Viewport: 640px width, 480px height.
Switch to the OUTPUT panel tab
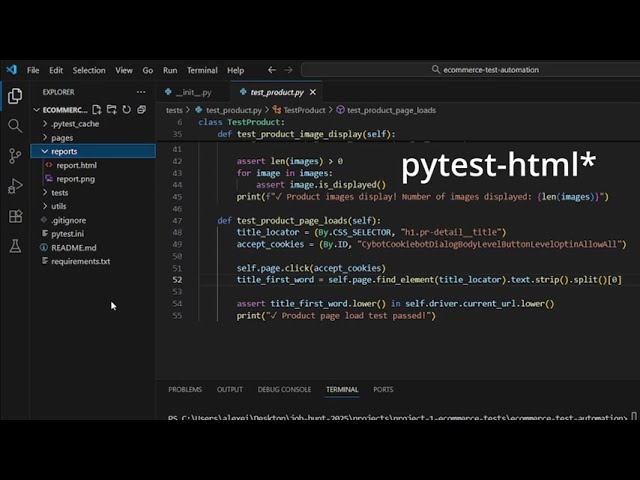[230, 389]
